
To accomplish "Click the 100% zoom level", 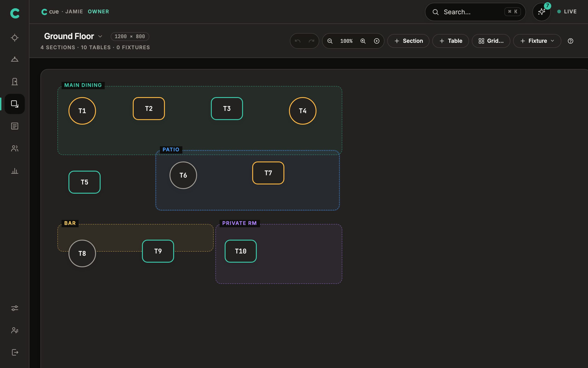I will pyautogui.click(x=346, y=41).
